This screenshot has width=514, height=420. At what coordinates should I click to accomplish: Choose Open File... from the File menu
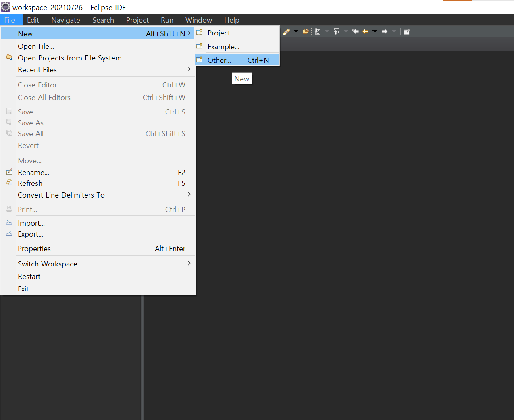coord(98,46)
